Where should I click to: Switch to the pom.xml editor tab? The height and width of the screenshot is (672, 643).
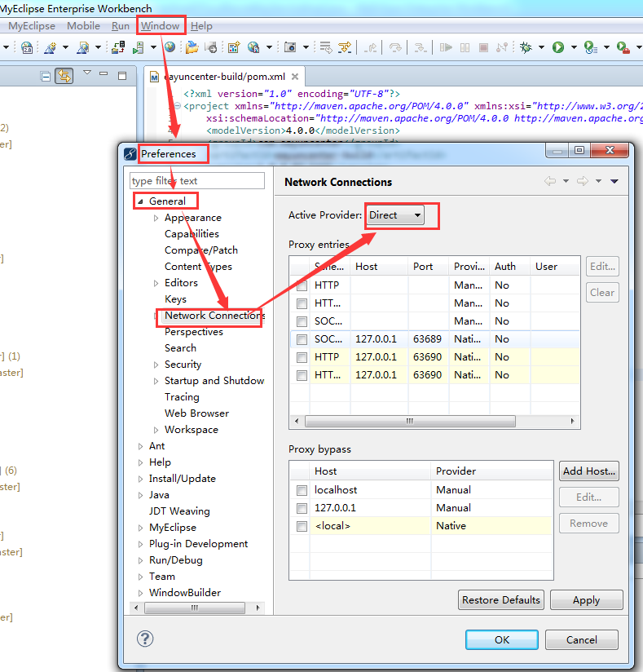(x=224, y=77)
